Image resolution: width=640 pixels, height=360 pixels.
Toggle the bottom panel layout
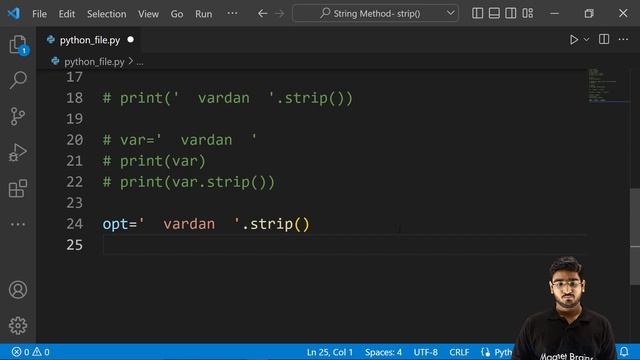point(494,13)
